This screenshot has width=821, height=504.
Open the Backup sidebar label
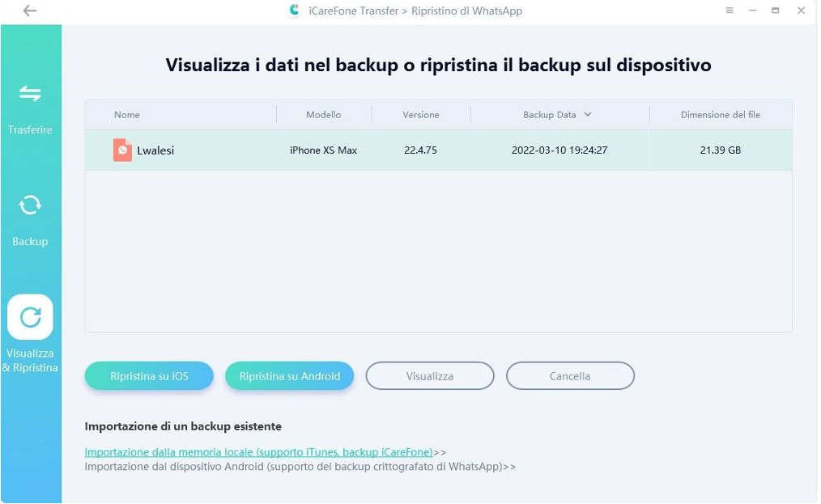point(30,242)
